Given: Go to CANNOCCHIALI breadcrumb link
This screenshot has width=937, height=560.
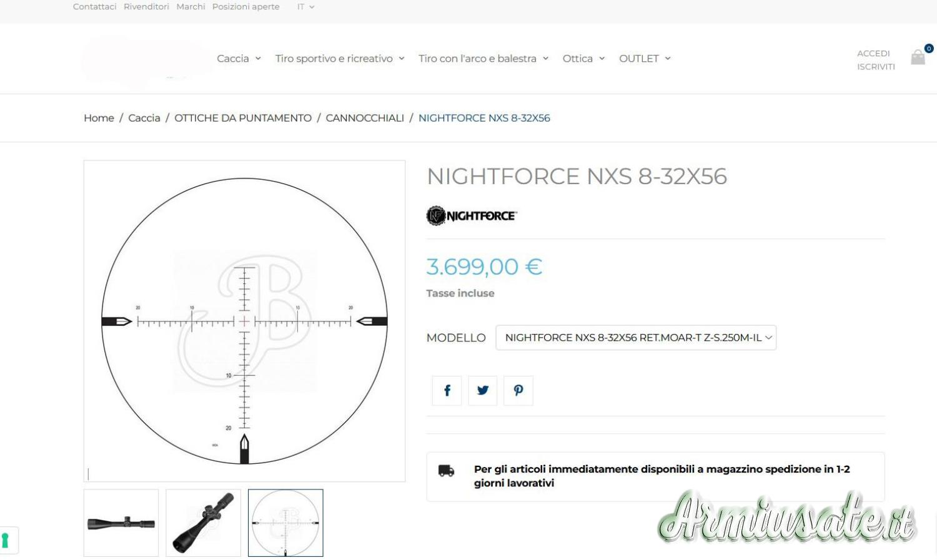Looking at the screenshot, I should click(x=365, y=118).
